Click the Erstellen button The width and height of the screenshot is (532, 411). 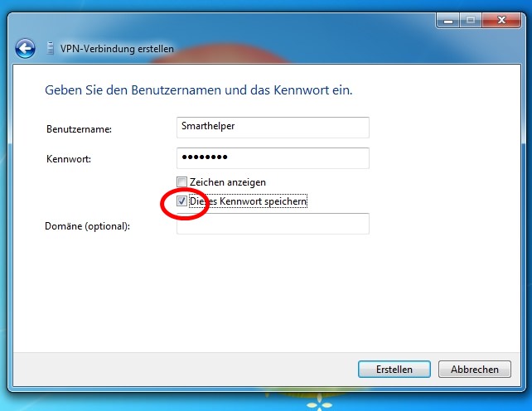[394, 370]
